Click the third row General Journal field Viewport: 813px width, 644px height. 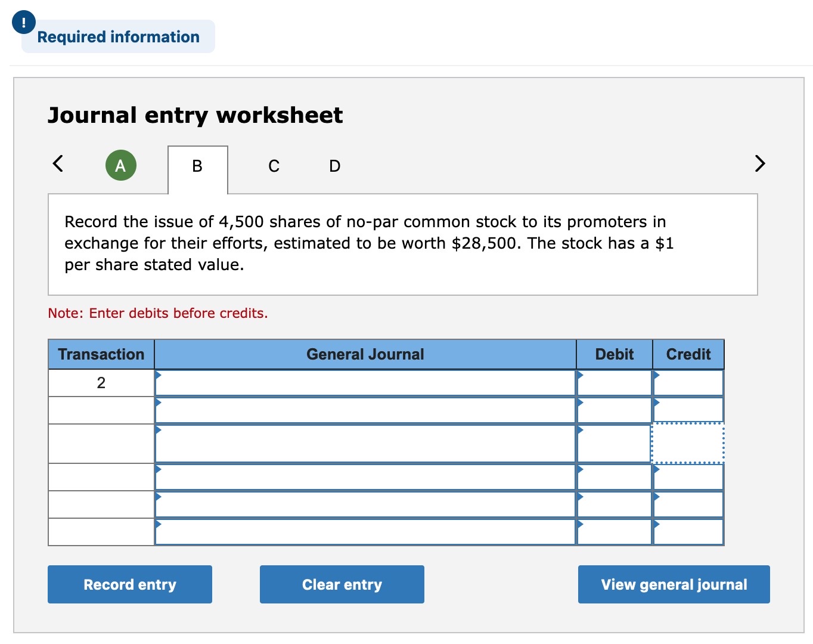point(365,444)
